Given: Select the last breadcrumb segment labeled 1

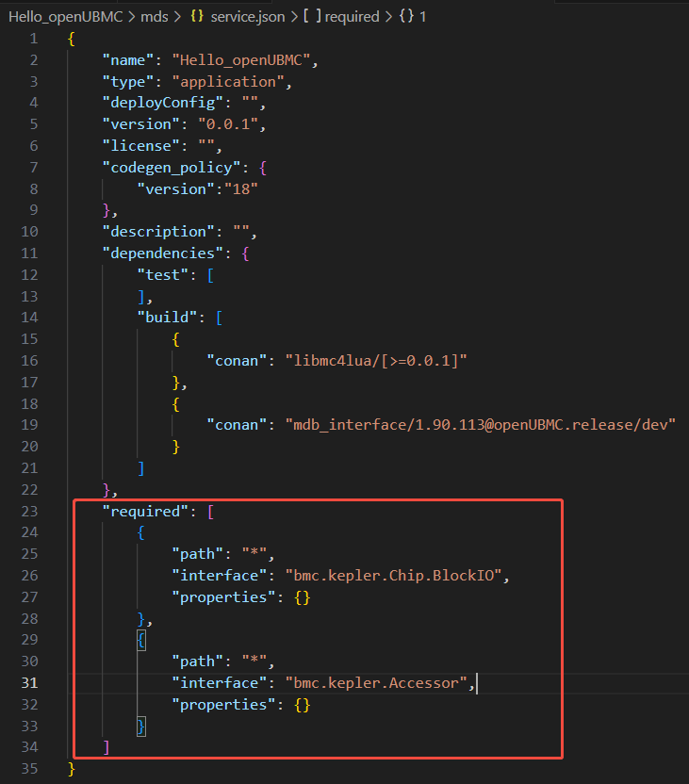Looking at the screenshot, I should pyautogui.click(x=423, y=17).
